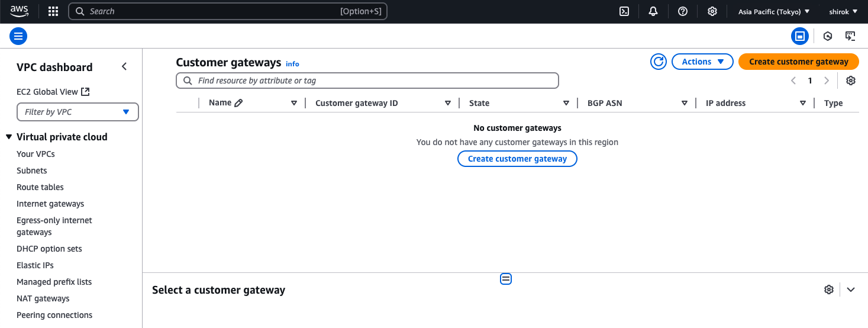This screenshot has width=868, height=328.
Task: Launch AWS CloudShell from the top bar
Action: (x=624, y=11)
